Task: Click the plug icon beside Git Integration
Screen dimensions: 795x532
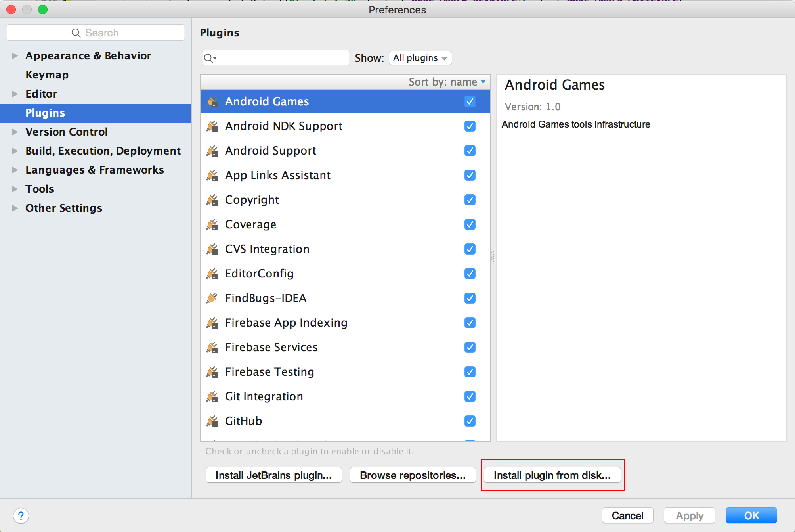Action: pos(212,397)
